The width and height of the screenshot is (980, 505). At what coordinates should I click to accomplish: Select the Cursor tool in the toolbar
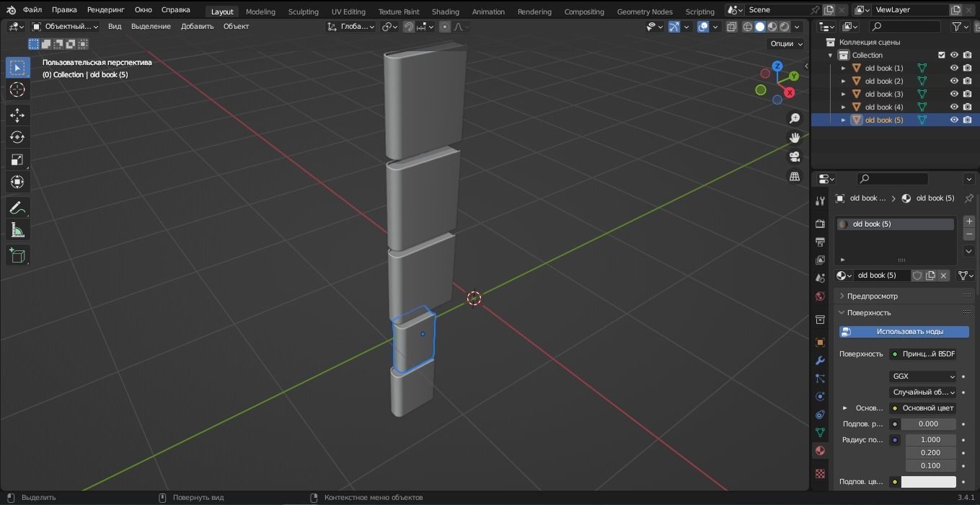(x=17, y=89)
